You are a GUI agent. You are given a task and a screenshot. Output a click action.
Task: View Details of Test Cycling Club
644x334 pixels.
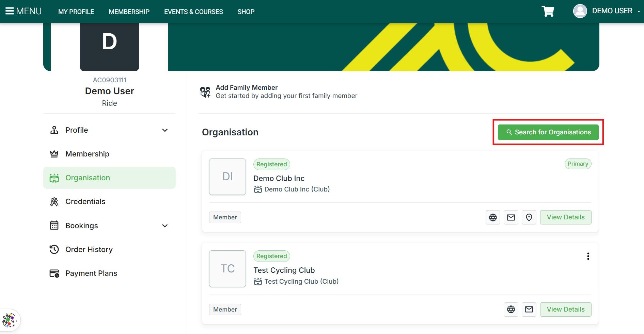(x=566, y=310)
